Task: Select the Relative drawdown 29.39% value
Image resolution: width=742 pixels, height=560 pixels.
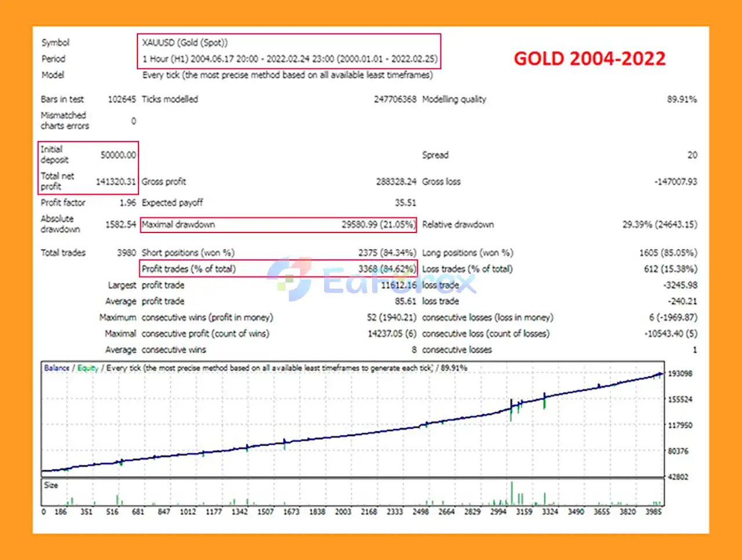Action: coord(660,224)
